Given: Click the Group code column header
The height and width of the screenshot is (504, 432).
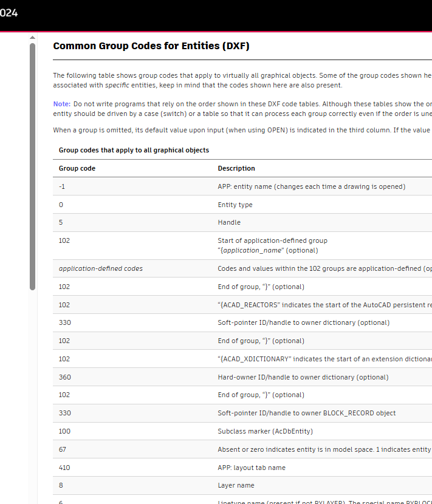Looking at the screenshot, I should tap(77, 168).
